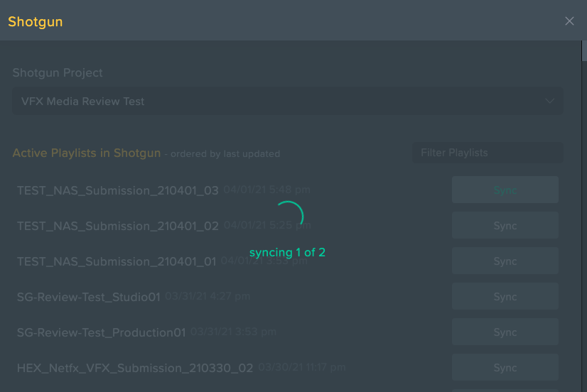Sync HEX_Netfx_VFX_Submission_210330_02 playlist
587x392 pixels.
tap(505, 367)
